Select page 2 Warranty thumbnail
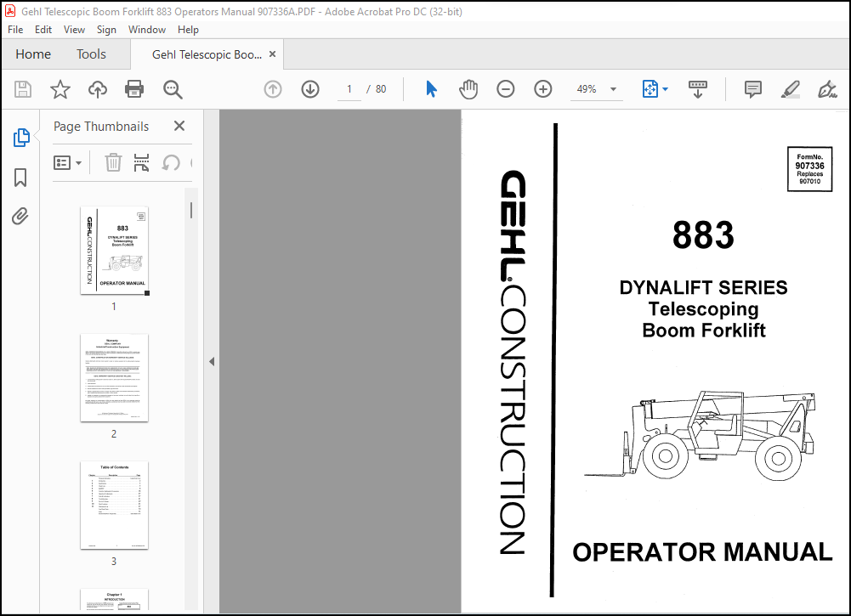 [115, 378]
